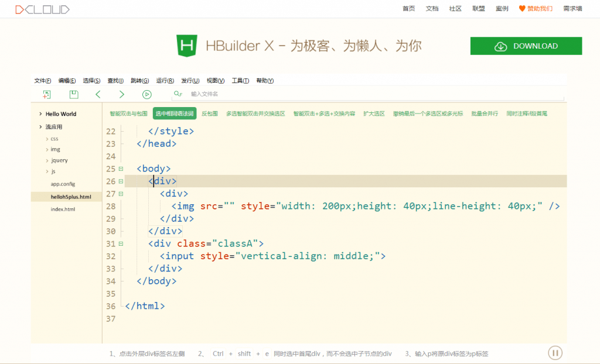The height and width of the screenshot is (364, 600).
Task: Toggle the fold marker on line 27
Action: point(121,194)
